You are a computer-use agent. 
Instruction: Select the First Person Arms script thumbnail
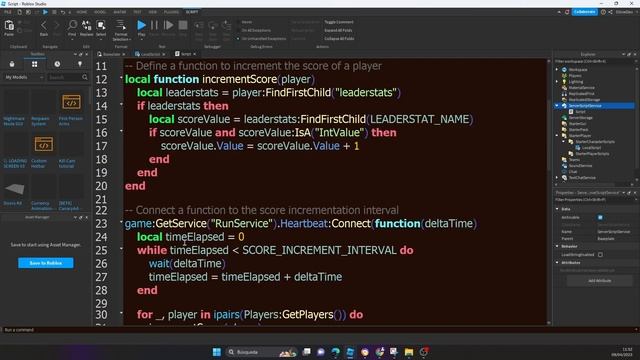pyautogui.click(x=71, y=102)
